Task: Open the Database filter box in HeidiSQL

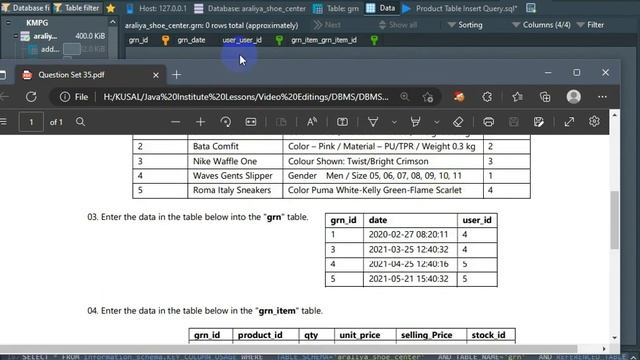Action: click(25, 8)
